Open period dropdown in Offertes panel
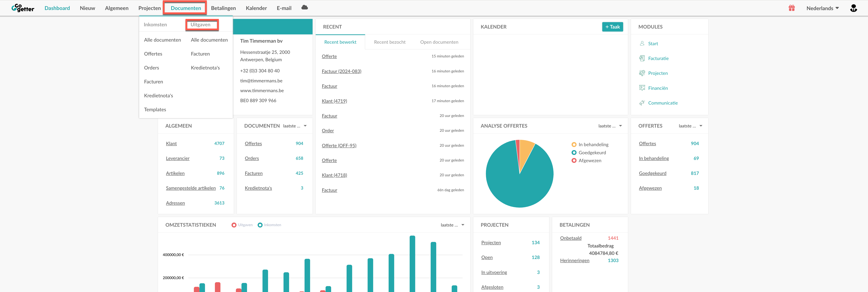Viewport: 868px width, 292px height. 690,126
